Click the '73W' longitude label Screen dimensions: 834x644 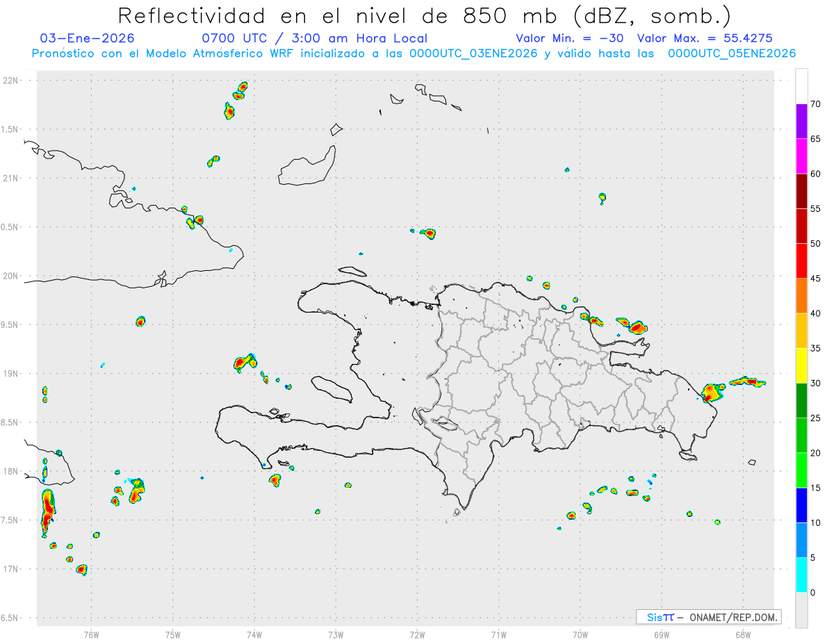[336, 634]
